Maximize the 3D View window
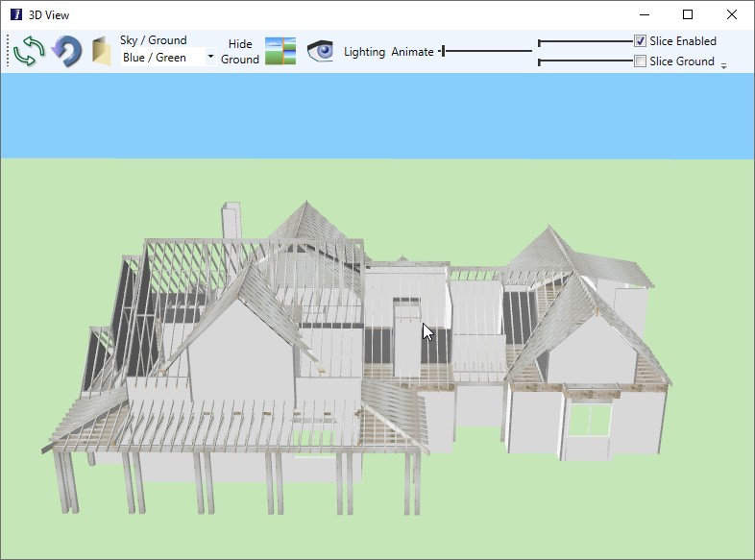755x560 pixels. coord(688,14)
